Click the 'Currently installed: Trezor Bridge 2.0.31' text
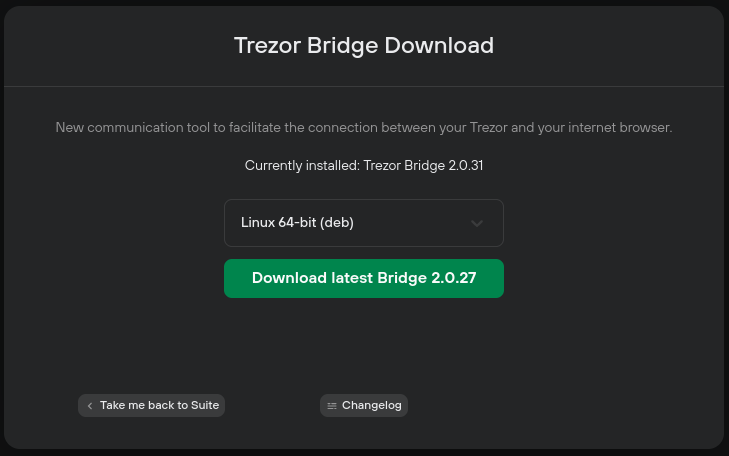 click(x=364, y=165)
